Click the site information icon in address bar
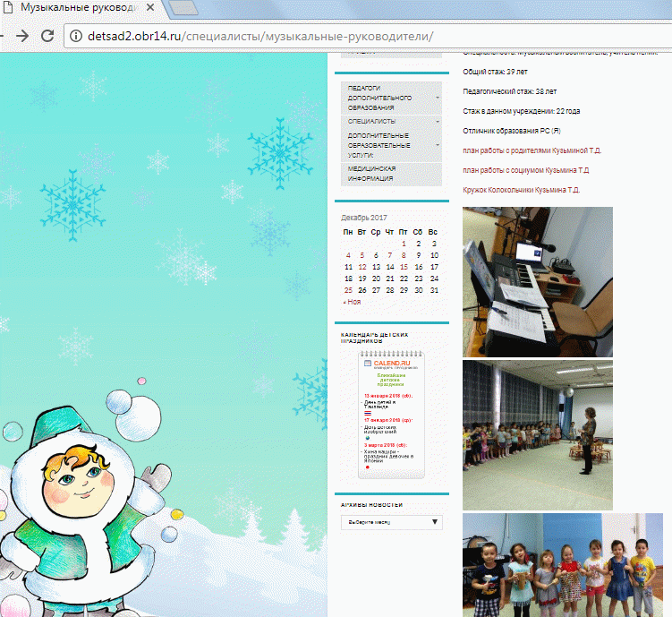 click(x=76, y=36)
